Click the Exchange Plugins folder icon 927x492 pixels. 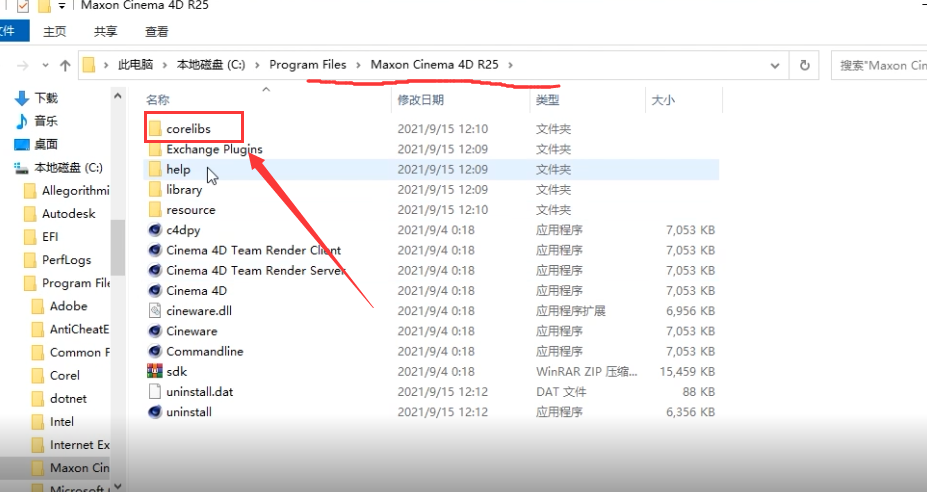155,149
